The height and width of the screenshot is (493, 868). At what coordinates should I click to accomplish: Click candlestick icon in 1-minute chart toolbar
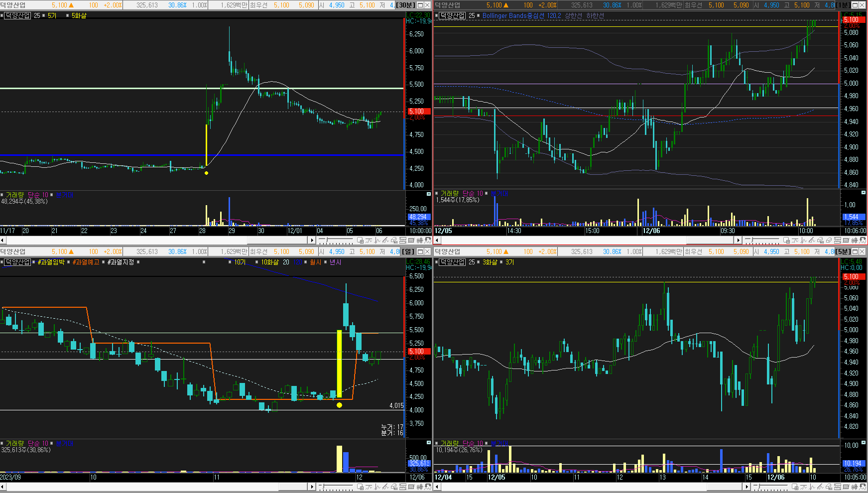pos(854,241)
